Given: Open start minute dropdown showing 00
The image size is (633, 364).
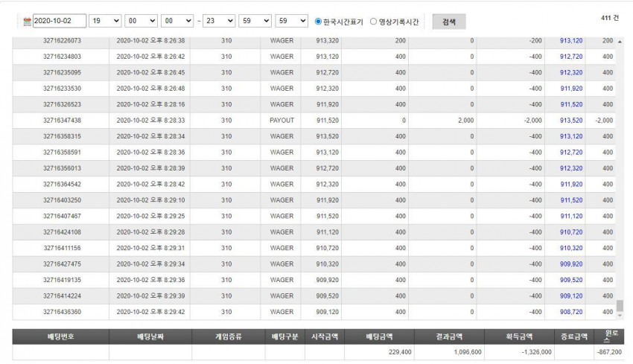Looking at the screenshot, I should [x=141, y=21].
